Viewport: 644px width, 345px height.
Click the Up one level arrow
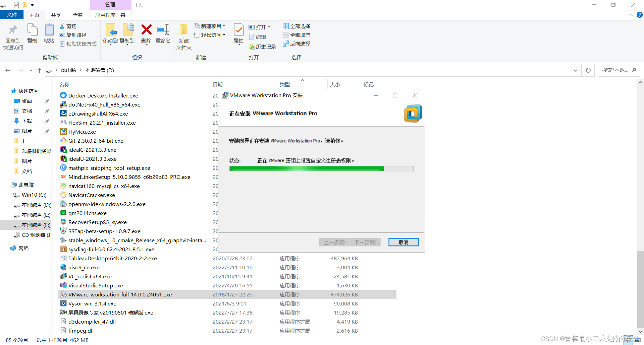click(x=40, y=70)
